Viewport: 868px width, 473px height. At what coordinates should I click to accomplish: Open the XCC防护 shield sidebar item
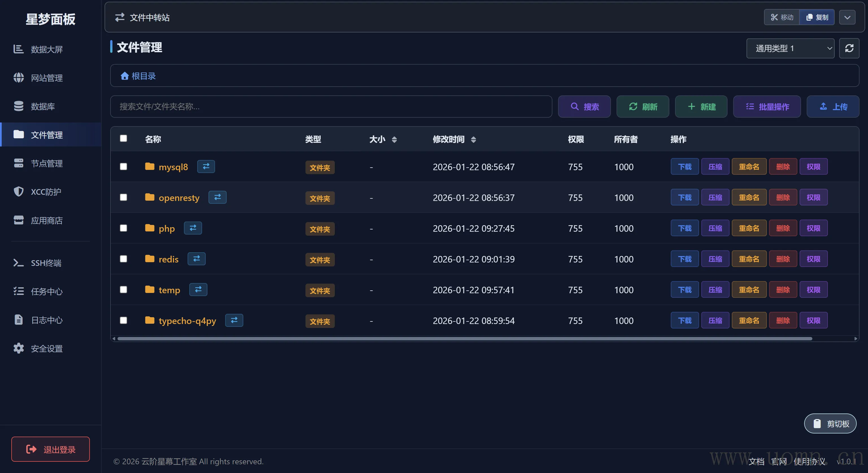click(46, 192)
